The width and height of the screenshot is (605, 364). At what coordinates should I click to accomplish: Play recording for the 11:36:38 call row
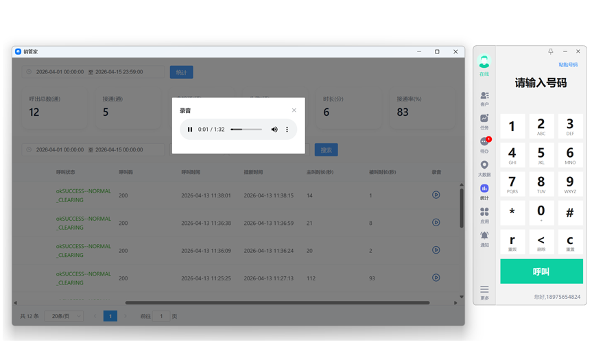coord(436,223)
